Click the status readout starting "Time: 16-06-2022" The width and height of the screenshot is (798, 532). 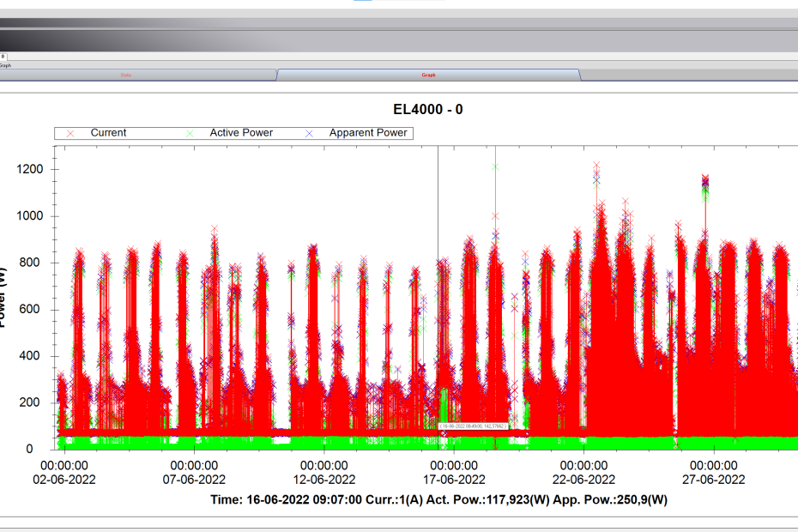438,499
